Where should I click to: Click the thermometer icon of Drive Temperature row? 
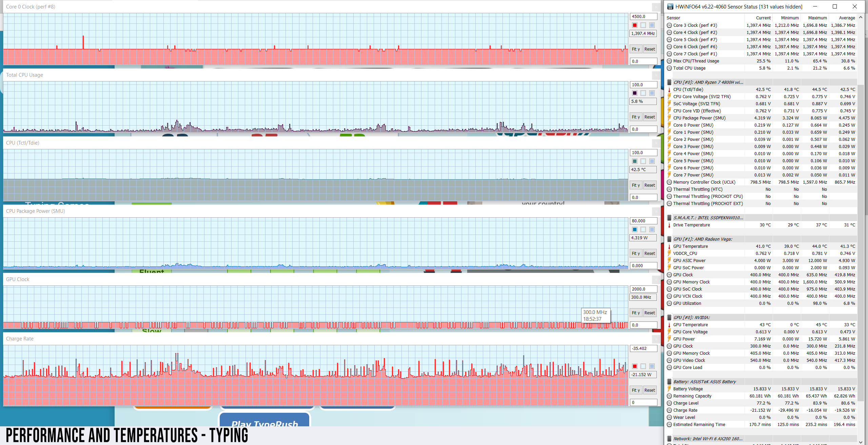[x=669, y=225]
